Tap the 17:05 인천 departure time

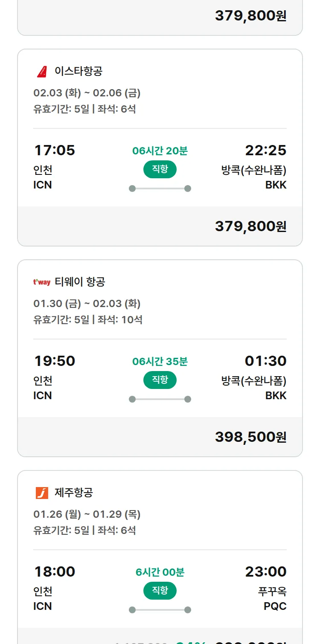click(55, 151)
